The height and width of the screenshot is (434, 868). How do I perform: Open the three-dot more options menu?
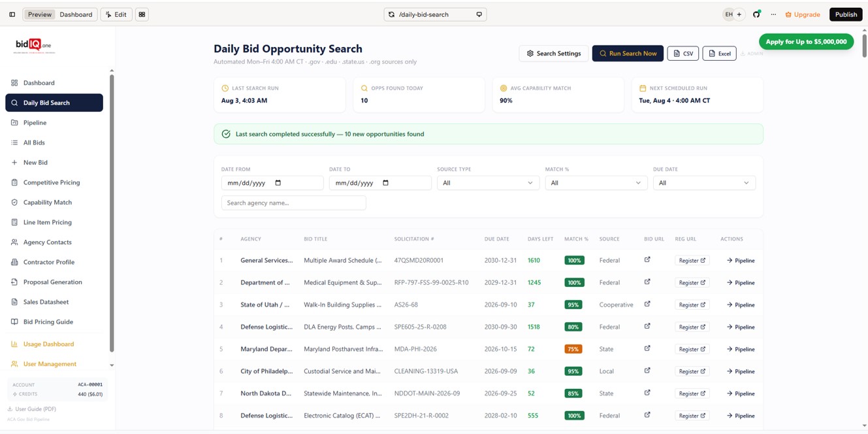click(773, 14)
